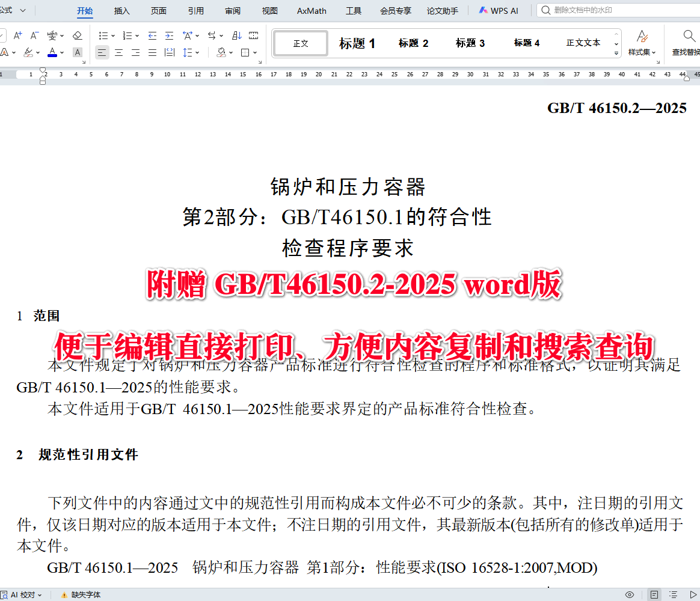Decrease indent icon
This screenshot has height=601, width=700.
click(x=152, y=35)
